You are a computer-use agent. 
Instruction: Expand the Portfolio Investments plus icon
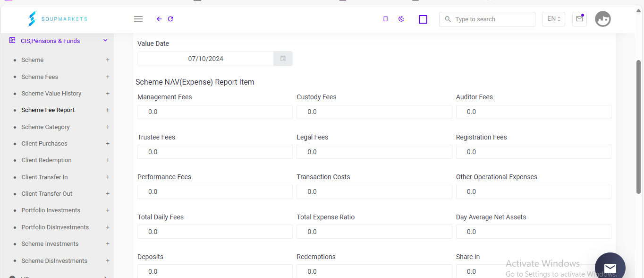click(108, 210)
